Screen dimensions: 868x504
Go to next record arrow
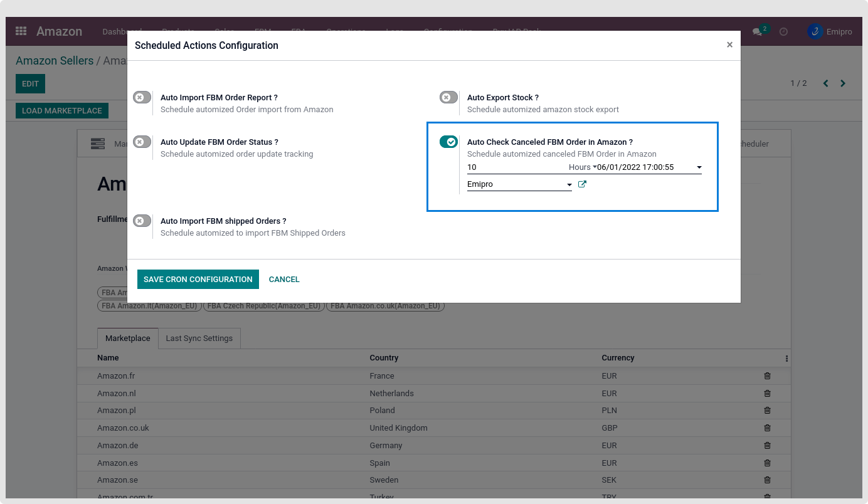tap(843, 83)
